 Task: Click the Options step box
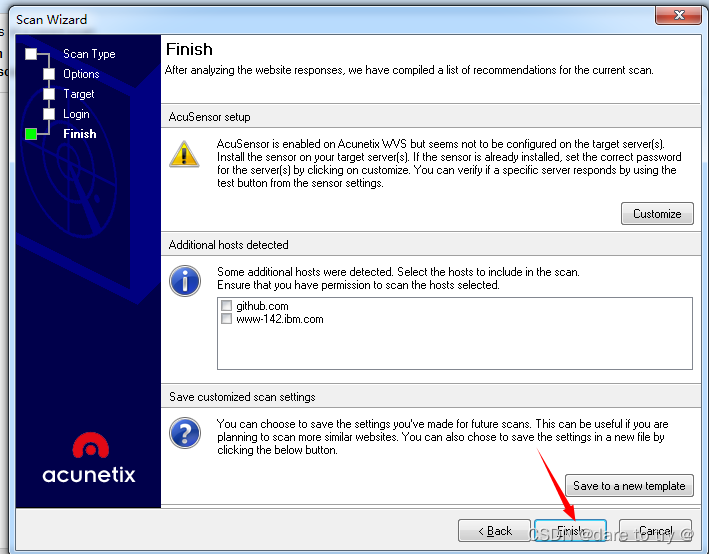pyautogui.click(x=49, y=74)
